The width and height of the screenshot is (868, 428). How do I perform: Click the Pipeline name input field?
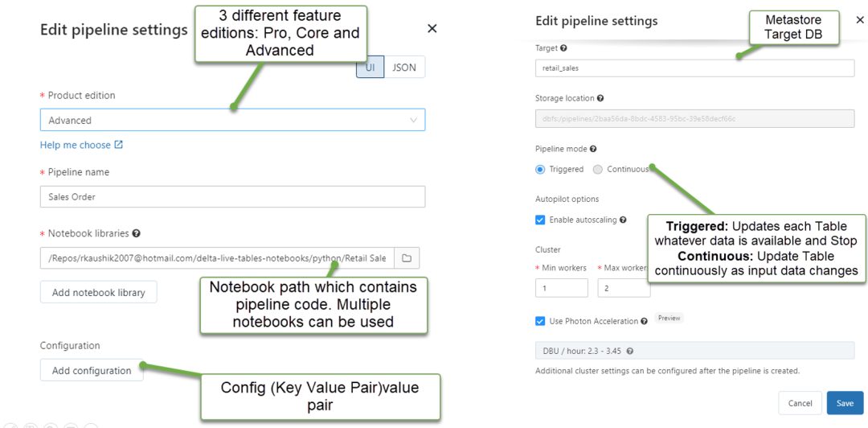click(x=232, y=197)
